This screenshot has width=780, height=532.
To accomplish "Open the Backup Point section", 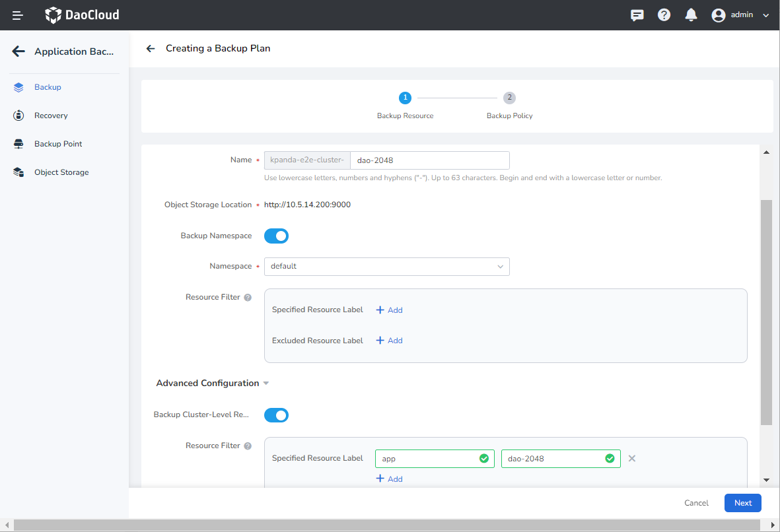I will pyautogui.click(x=57, y=143).
